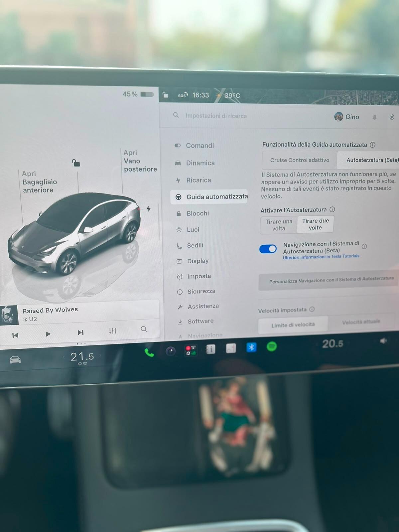This screenshot has width=399, height=532.
Task: Click the search magnifier in settings
Action: [x=176, y=115]
